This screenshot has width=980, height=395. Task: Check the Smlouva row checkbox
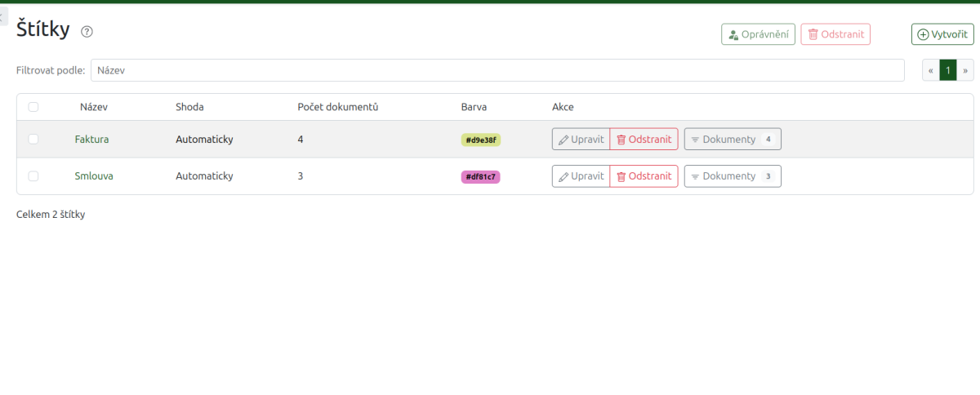(x=33, y=176)
